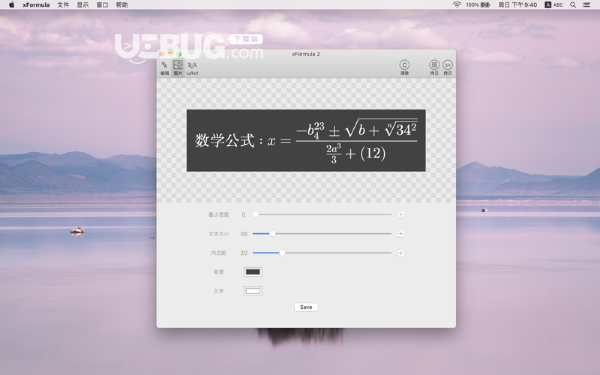Screen dimensions: 600x375
Task: Click the text size slider handle
Action: click(272, 233)
